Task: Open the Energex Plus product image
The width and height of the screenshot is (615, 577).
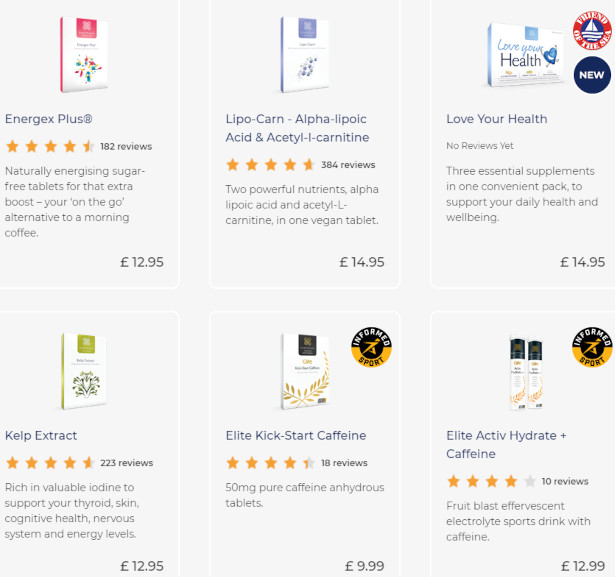Action: [84, 55]
